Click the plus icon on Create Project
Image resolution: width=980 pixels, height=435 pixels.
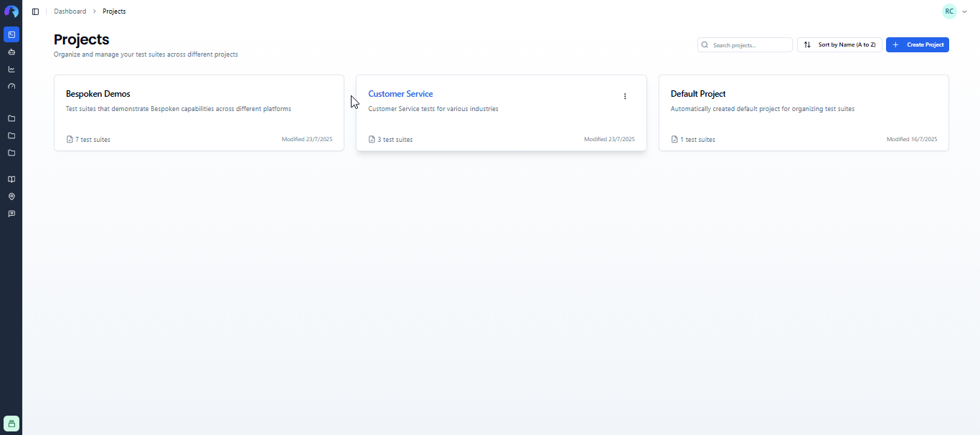(x=895, y=45)
